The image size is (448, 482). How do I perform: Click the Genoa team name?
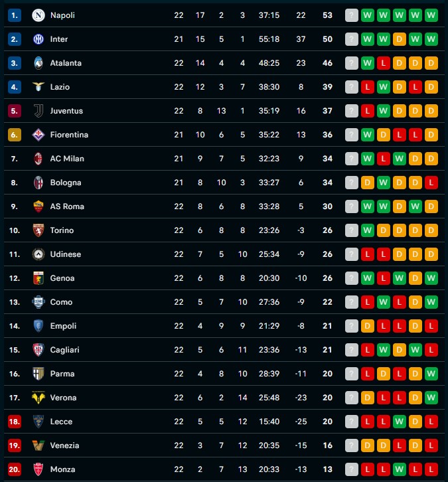click(62, 278)
